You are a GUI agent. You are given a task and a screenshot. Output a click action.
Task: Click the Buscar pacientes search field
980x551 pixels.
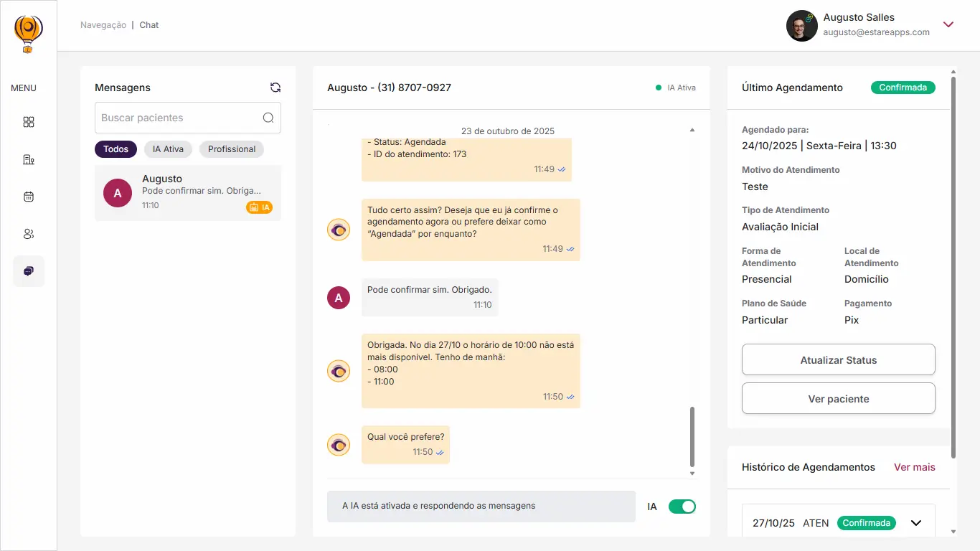click(178, 118)
